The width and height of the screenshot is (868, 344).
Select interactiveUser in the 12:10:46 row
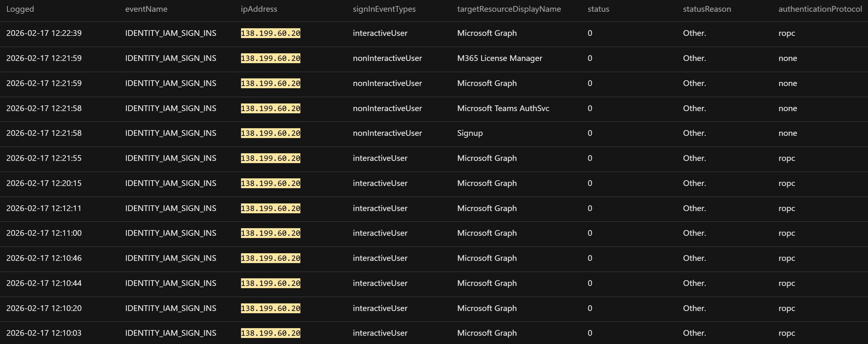point(380,258)
